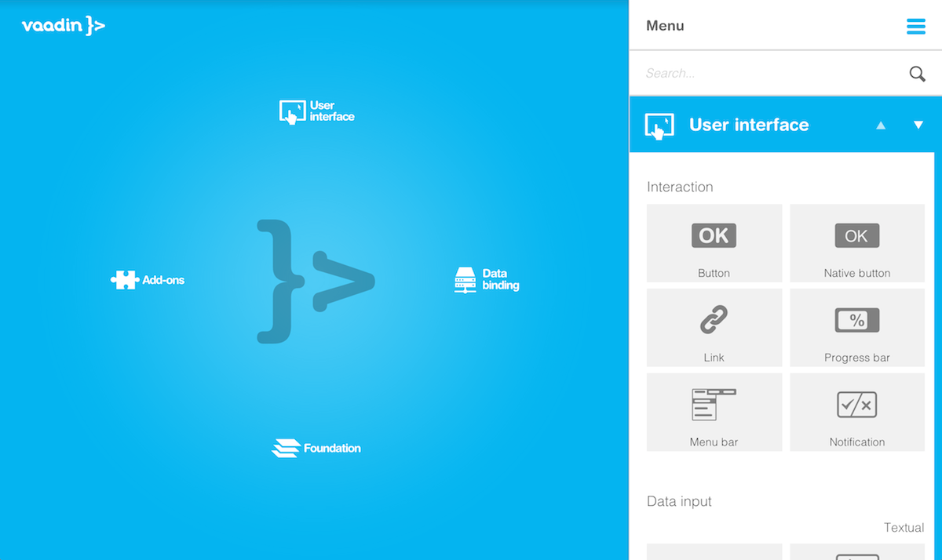
Task: Select the Data binding server node
Action: 487,280
